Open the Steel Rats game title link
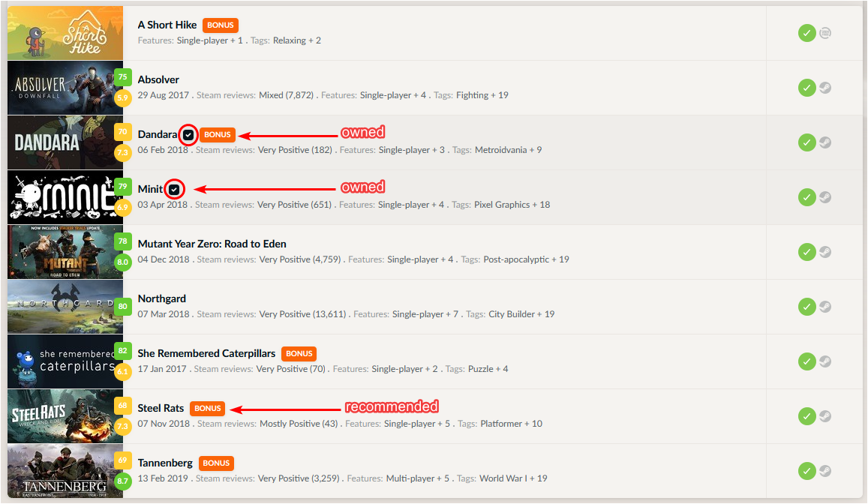 coord(161,408)
